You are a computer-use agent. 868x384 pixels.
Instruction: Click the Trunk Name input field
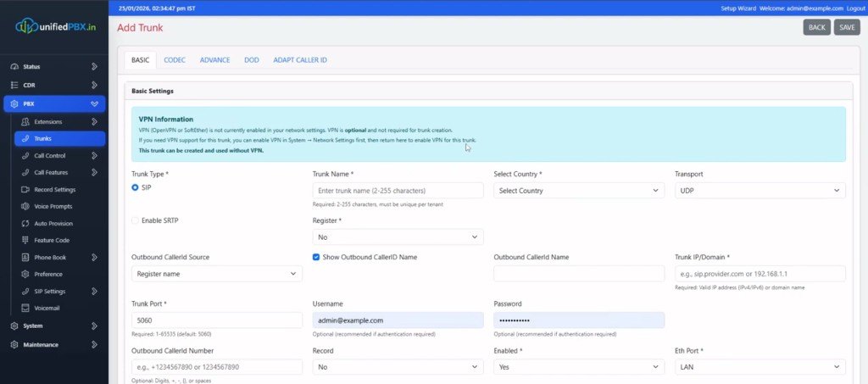click(398, 191)
